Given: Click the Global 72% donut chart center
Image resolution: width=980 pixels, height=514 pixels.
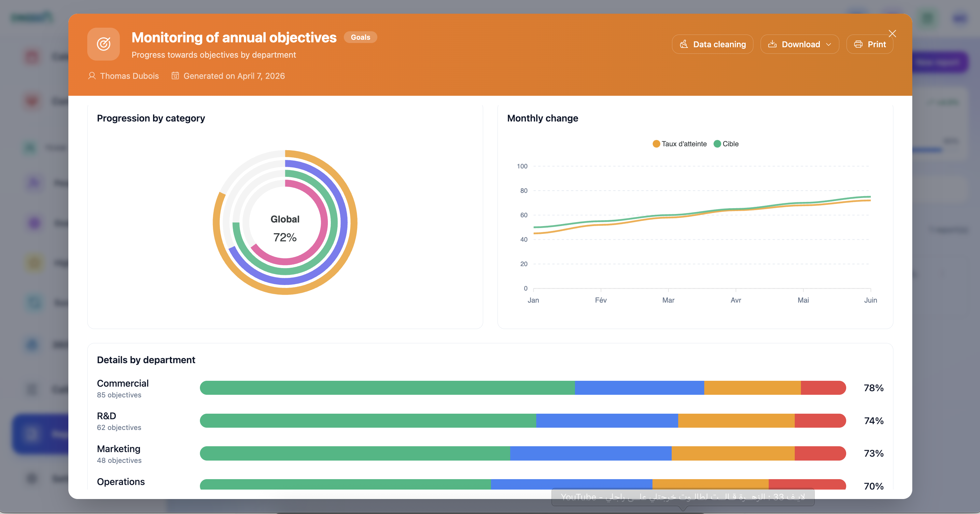Looking at the screenshot, I should point(285,228).
